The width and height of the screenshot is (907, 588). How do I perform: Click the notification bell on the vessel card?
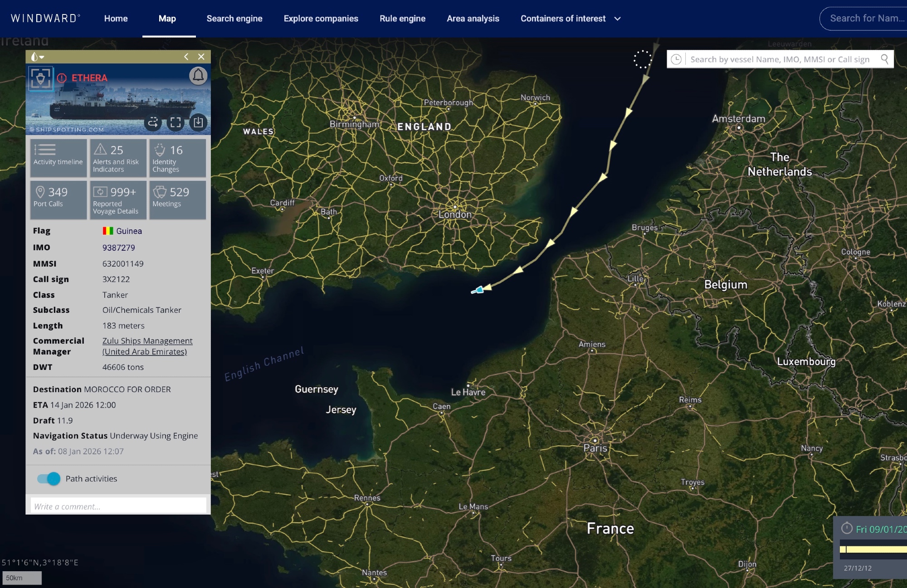coord(198,76)
